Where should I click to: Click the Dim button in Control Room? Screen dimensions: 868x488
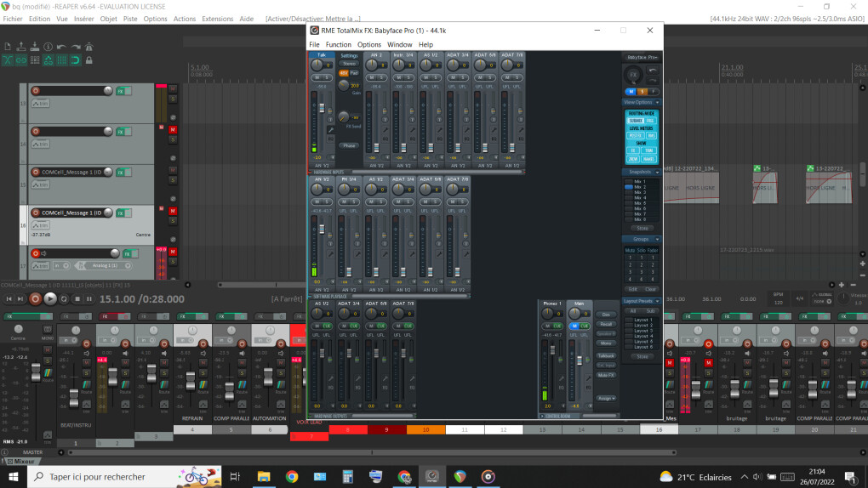(606, 315)
